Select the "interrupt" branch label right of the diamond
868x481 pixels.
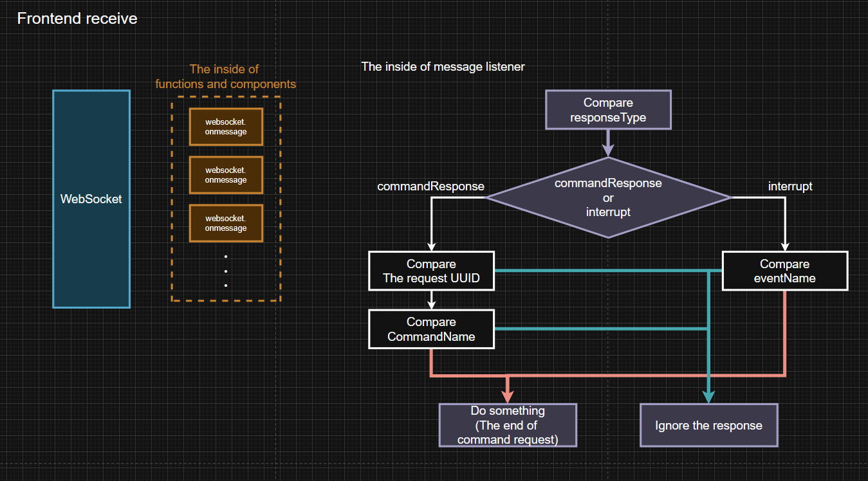coord(790,186)
